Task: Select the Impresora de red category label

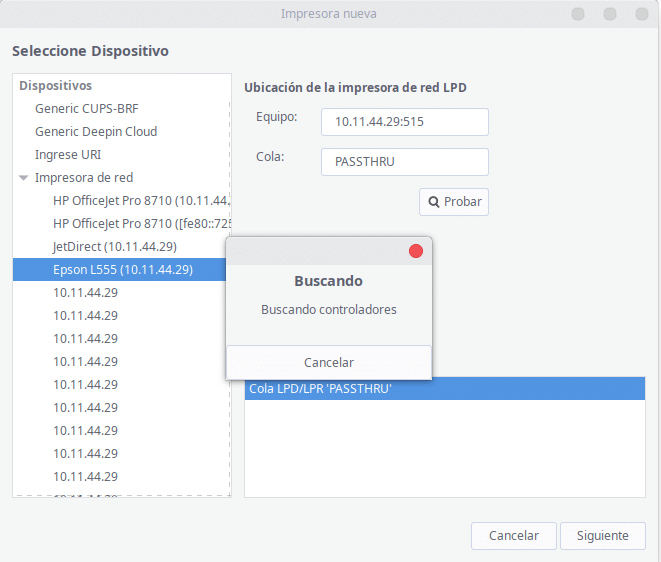Action: coord(84,177)
